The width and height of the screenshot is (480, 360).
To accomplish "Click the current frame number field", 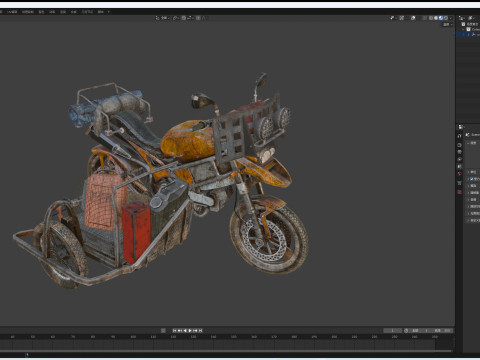I will pyautogui.click(x=392, y=331).
